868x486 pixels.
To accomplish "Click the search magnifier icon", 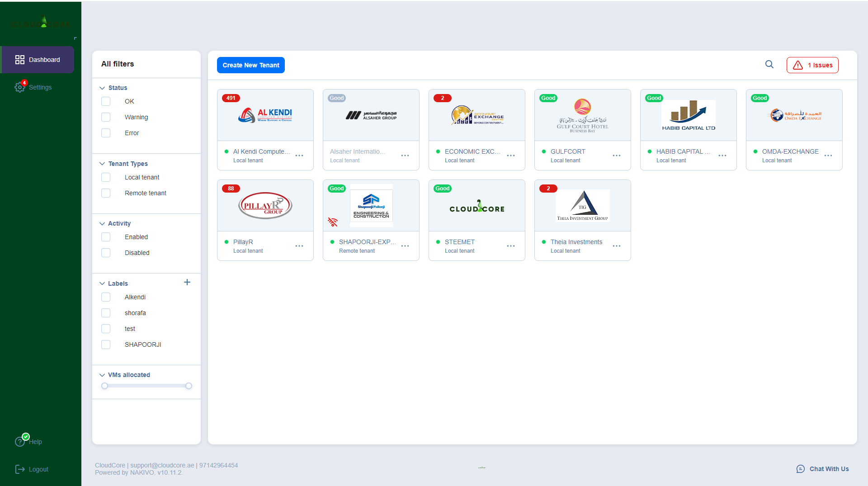I will [x=769, y=65].
